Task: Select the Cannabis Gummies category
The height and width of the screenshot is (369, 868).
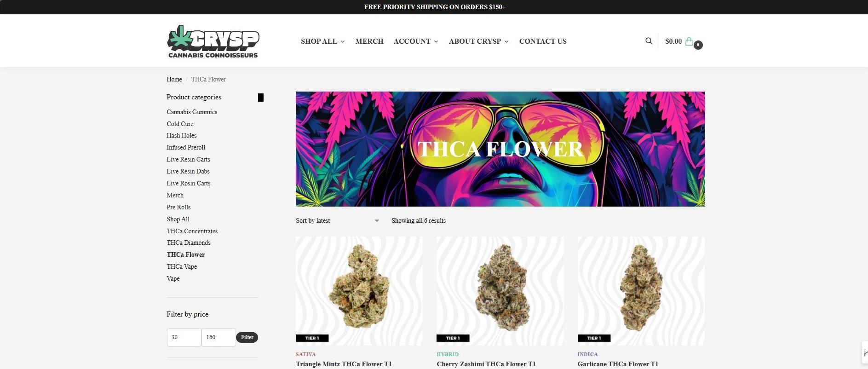Action: coord(192,112)
